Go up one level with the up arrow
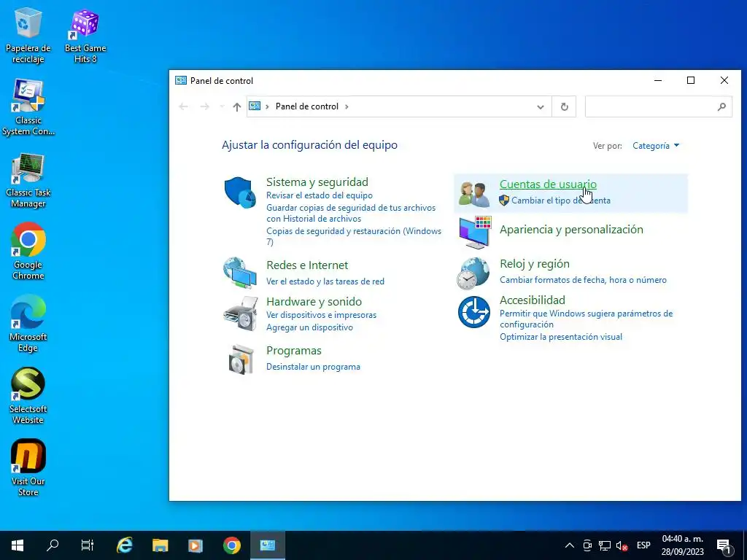 [237, 106]
